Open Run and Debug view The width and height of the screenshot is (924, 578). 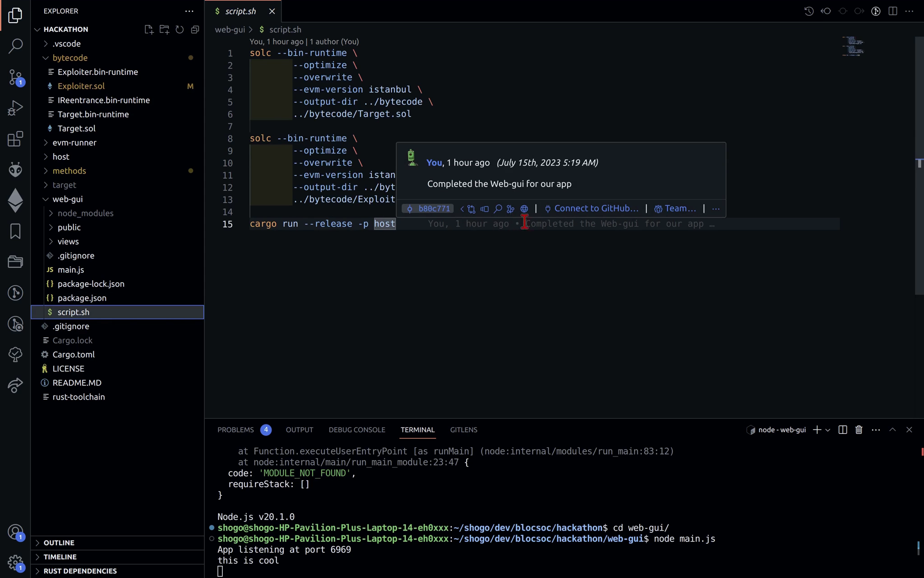point(15,108)
